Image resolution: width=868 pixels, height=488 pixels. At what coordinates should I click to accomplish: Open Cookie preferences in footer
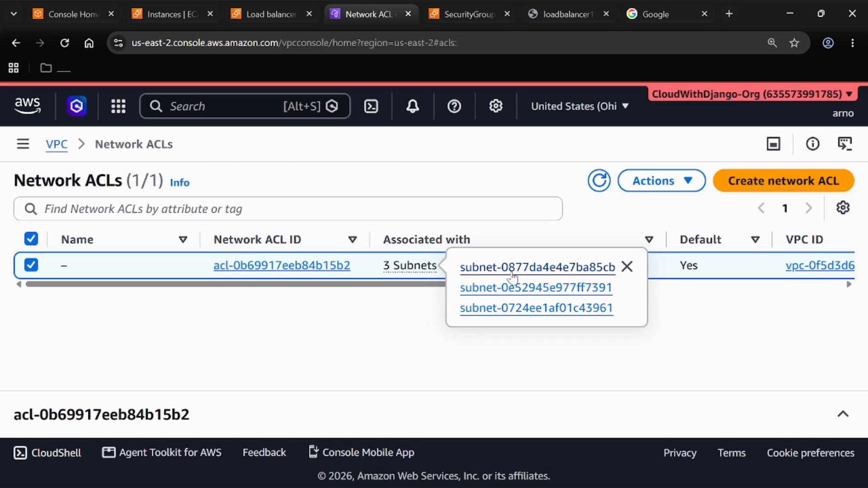[810, 453]
